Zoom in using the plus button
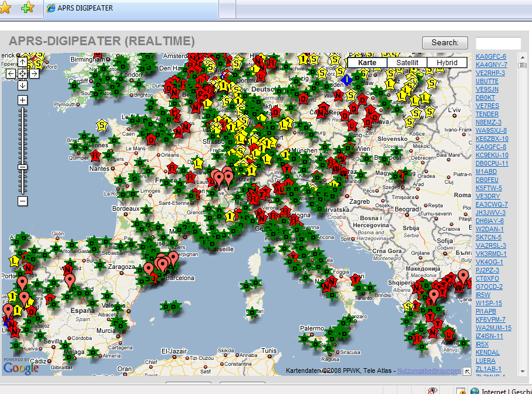This screenshot has height=394, width=532. pos(22,100)
